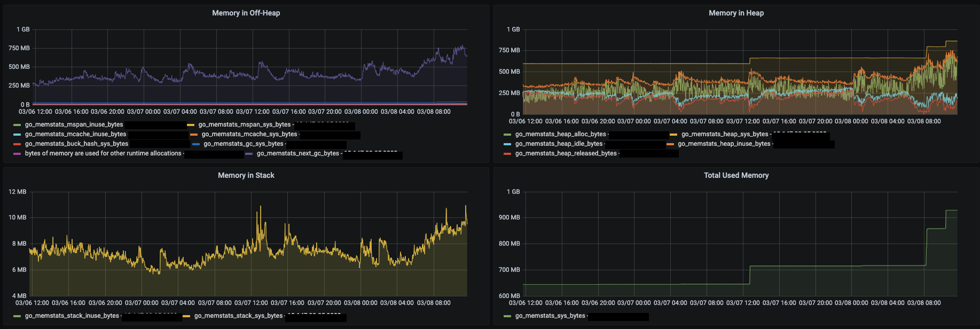Toggle 'bytes of memory are used for other runtime allocations' series
Viewport: 980px width, 329px height.
click(103, 153)
